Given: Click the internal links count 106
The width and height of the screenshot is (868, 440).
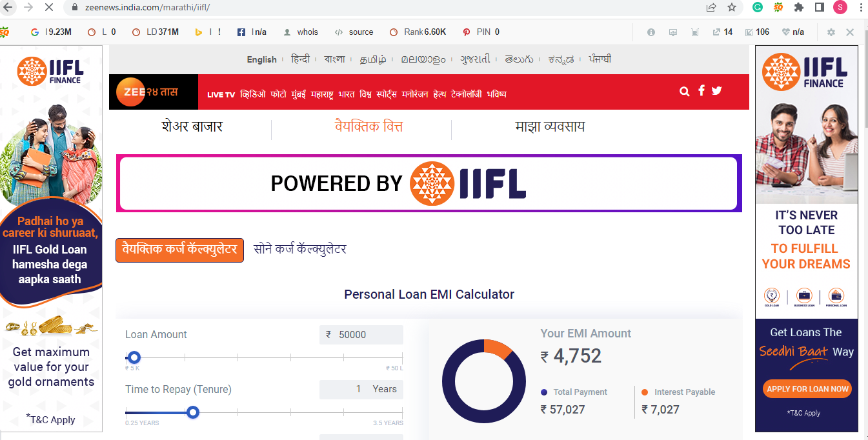Looking at the screenshot, I should tap(757, 32).
